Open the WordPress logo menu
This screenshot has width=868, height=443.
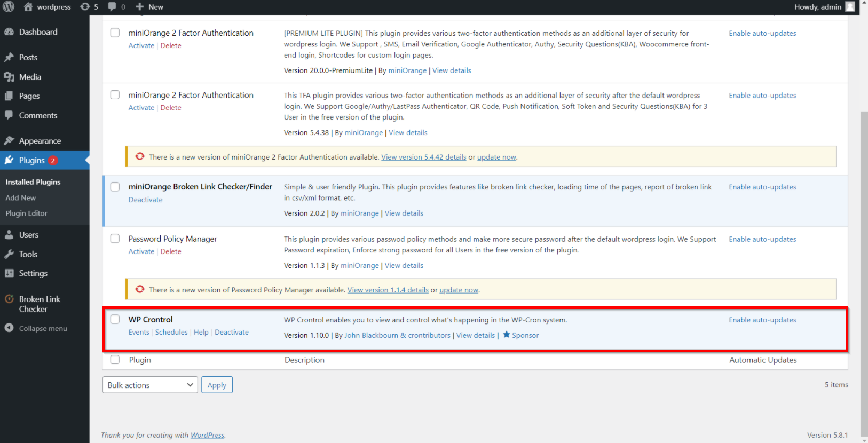(9, 6)
